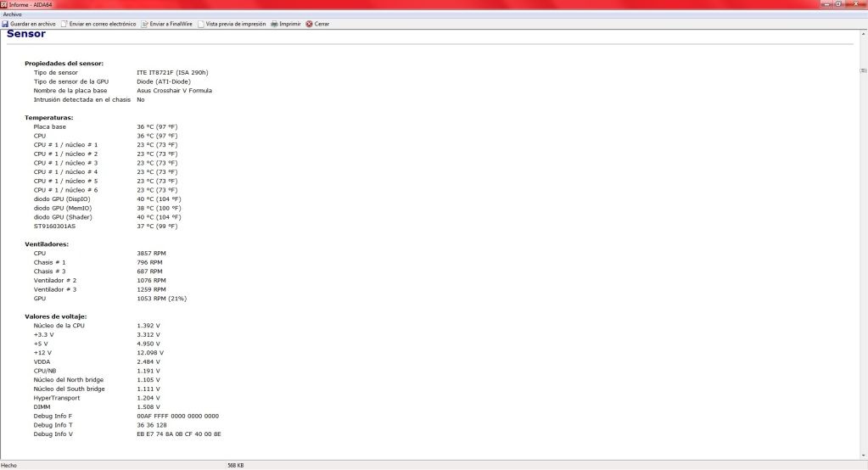Click the red Cerrar X icon
Image resolution: width=868 pixels, height=470 pixels.
point(309,24)
